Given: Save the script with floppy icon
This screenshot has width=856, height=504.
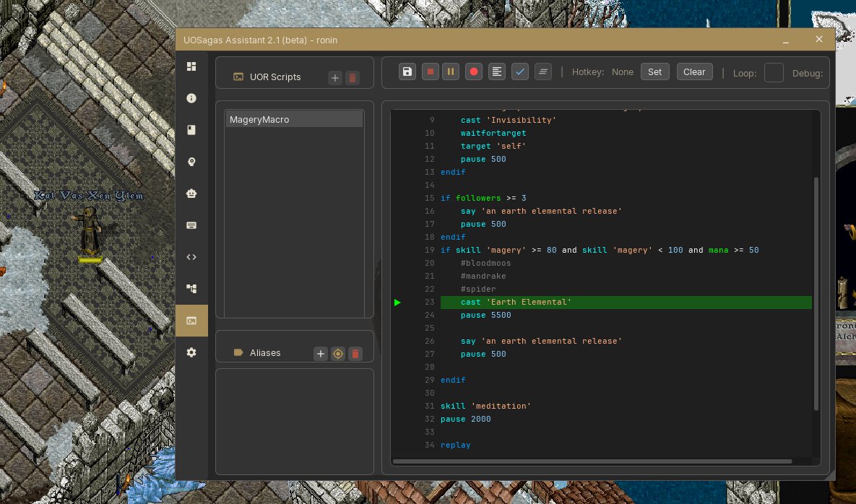Looking at the screenshot, I should coord(407,71).
